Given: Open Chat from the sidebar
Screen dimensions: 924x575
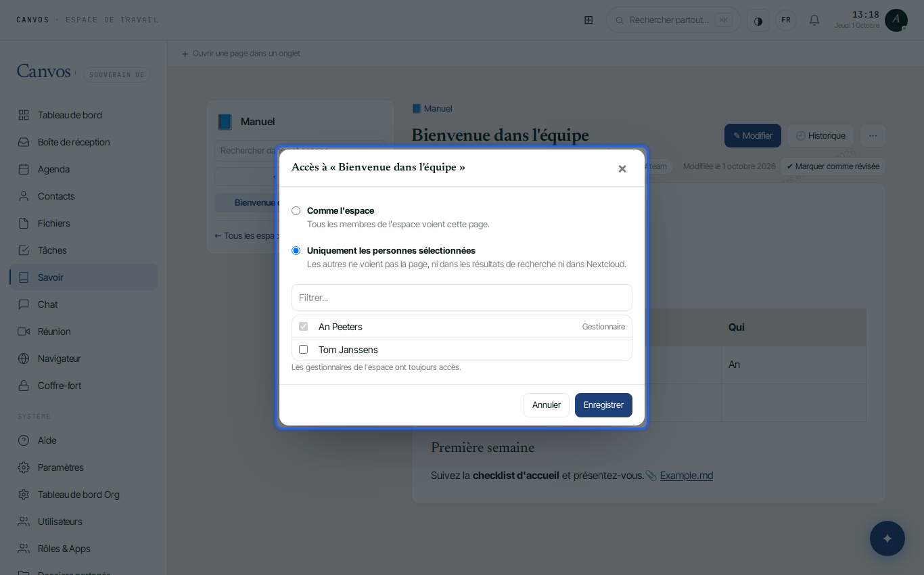Looking at the screenshot, I should point(83,304).
